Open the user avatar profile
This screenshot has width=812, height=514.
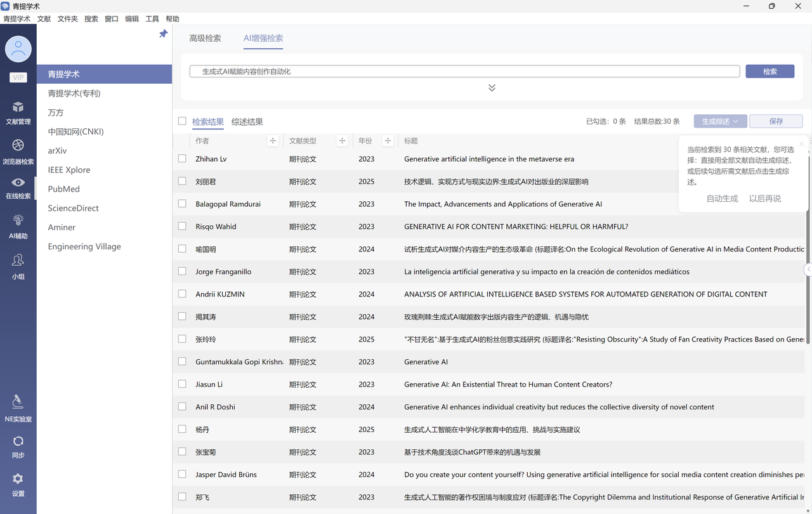pyautogui.click(x=18, y=49)
